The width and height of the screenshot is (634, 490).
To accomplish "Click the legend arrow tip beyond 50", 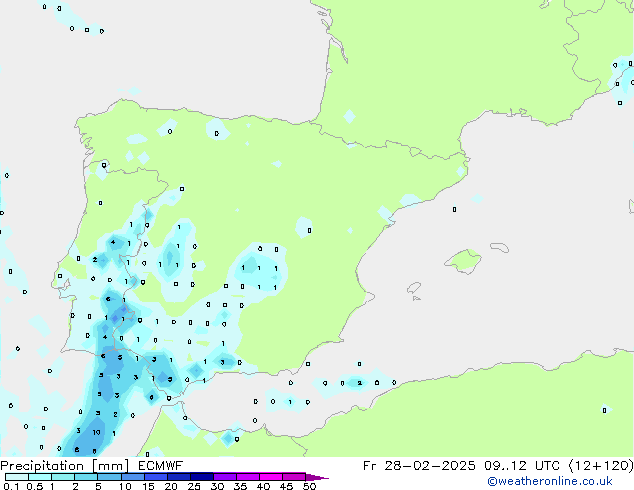I will pyautogui.click(x=317, y=477).
